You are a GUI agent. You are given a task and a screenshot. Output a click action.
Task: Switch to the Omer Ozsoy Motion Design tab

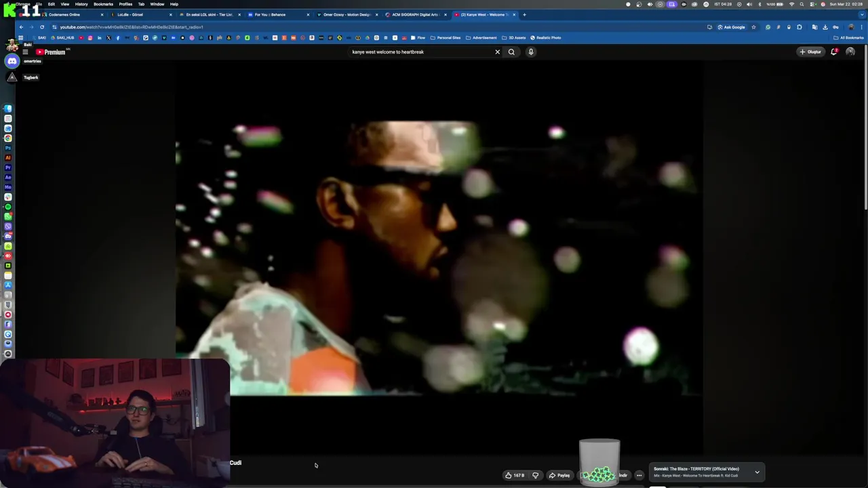coord(347,14)
